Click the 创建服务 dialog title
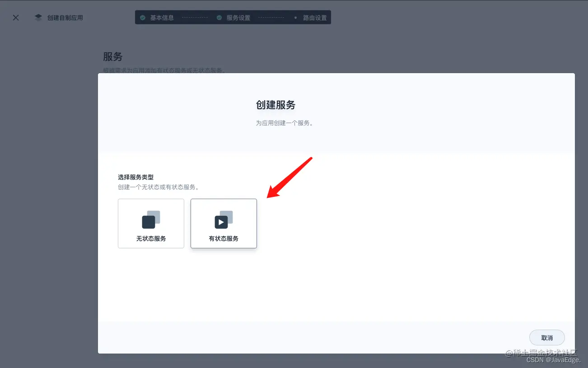Image resolution: width=588 pixels, height=368 pixels. tap(275, 105)
